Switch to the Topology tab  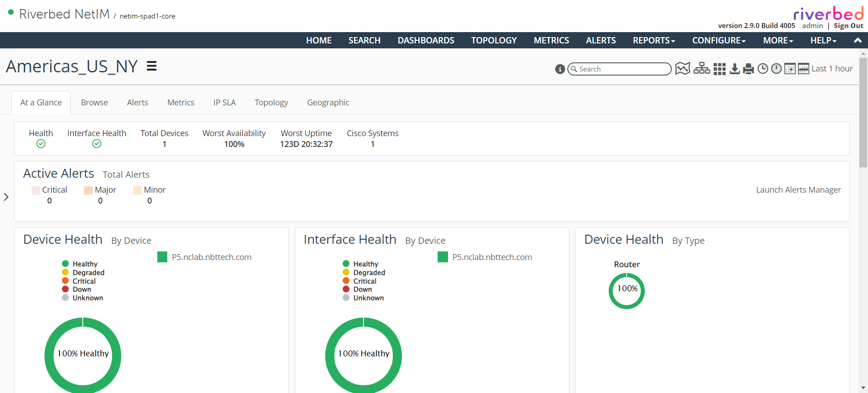click(271, 103)
